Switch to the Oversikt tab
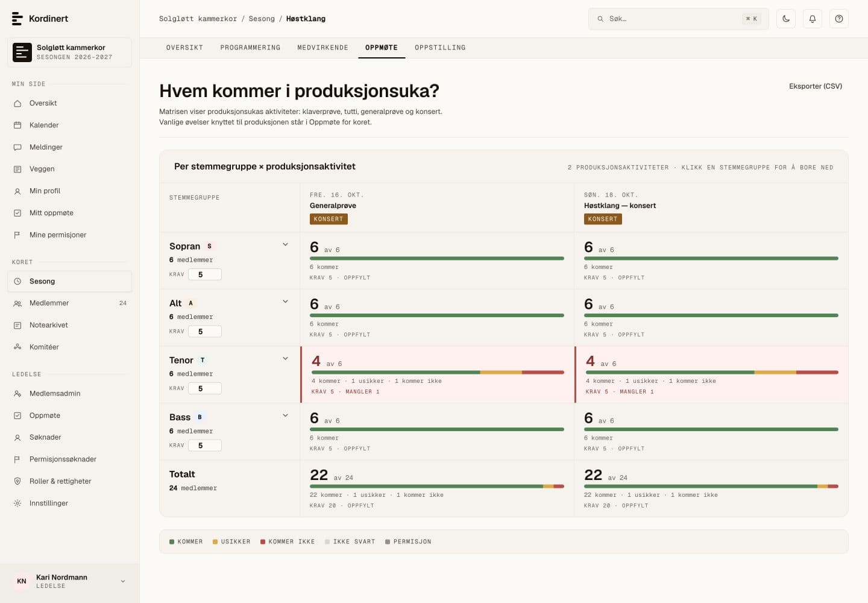Image resolution: width=868 pixels, height=603 pixels. [x=184, y=48]
